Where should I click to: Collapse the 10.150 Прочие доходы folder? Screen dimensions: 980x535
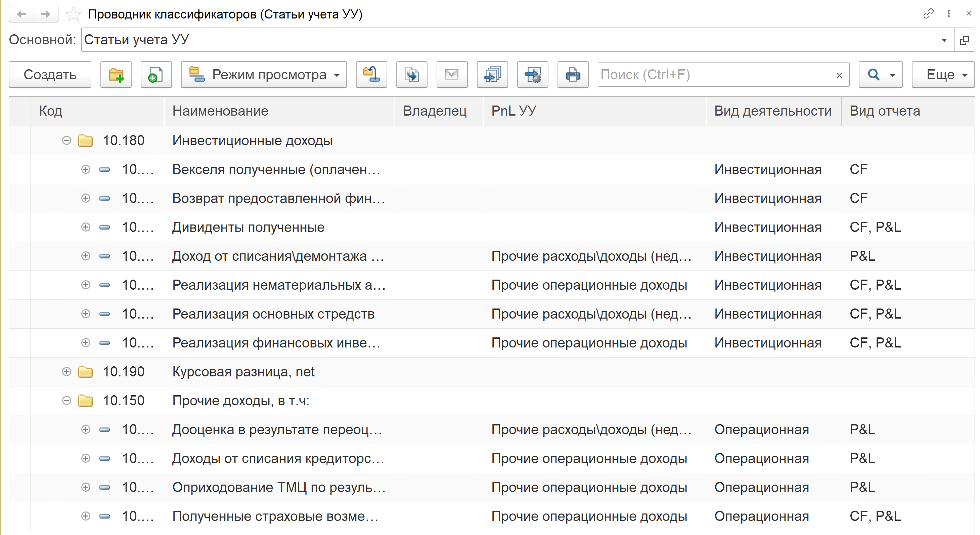pyautogui.click(x=66, y=401)
